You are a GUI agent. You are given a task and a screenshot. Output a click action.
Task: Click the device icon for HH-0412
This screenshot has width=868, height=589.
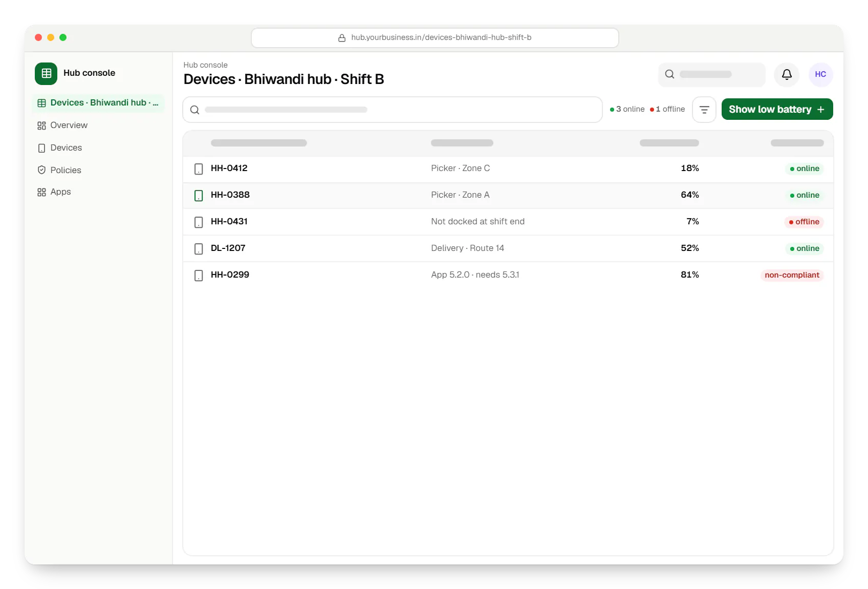199,169
